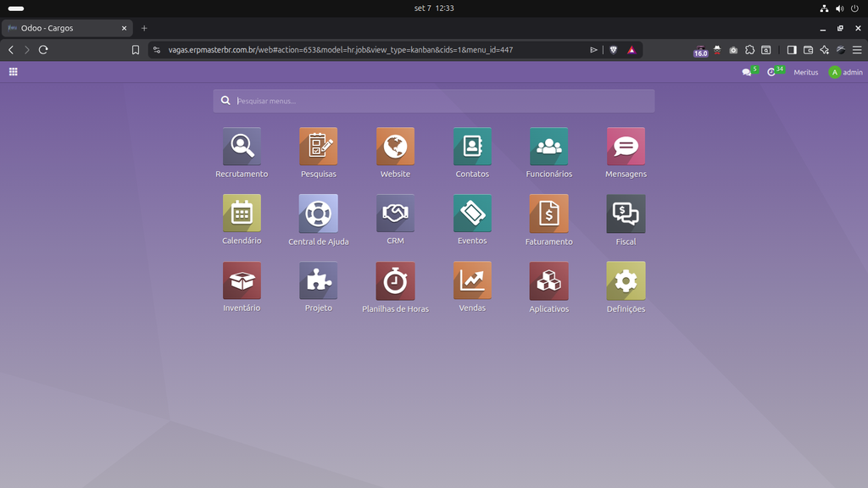Click the 16.0 extension icon
The width and height of the screenshot is (868, 488).
(x=701, y=51)
